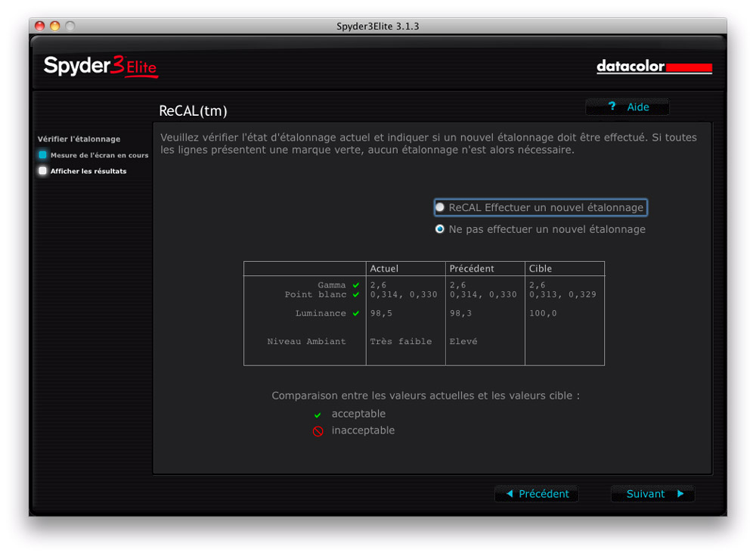Image resolution: width=756 pixels, height=556 pixels.
Task: Click the Précédent column header in table
Action: point(472,269)
